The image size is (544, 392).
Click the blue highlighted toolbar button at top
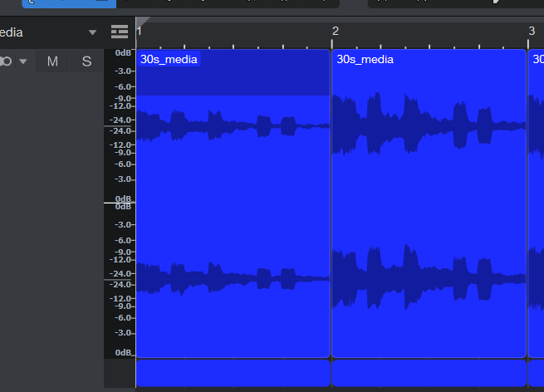pyautogui.click(x=70, y=3)
